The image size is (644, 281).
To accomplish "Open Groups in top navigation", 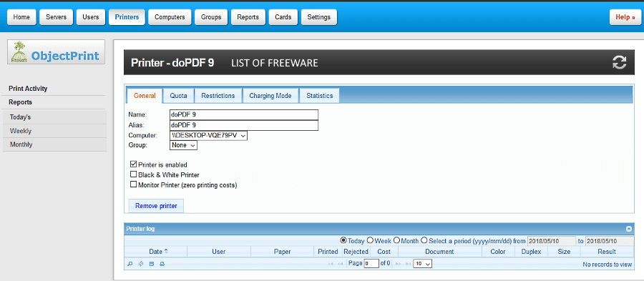I will pos(211,17).
